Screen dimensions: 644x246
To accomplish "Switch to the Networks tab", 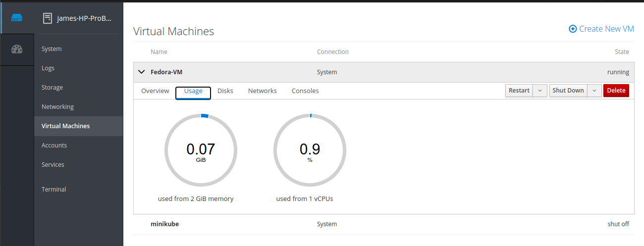I will click(x=263, y=91).
